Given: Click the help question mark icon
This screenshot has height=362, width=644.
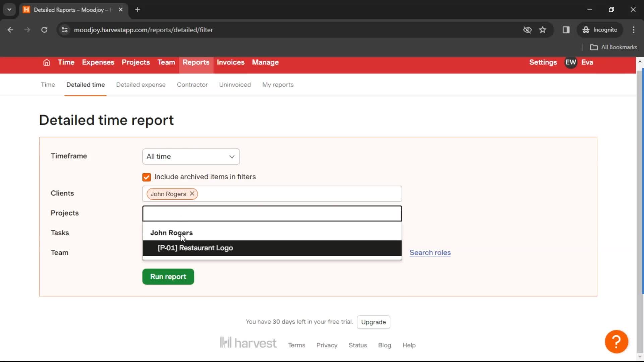Looking at the screenshot, I should tap(616, 341).
